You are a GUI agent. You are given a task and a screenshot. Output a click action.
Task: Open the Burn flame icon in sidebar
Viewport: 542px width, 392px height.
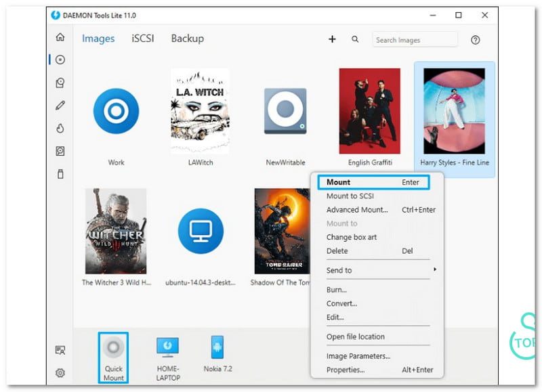pos(60,129)
